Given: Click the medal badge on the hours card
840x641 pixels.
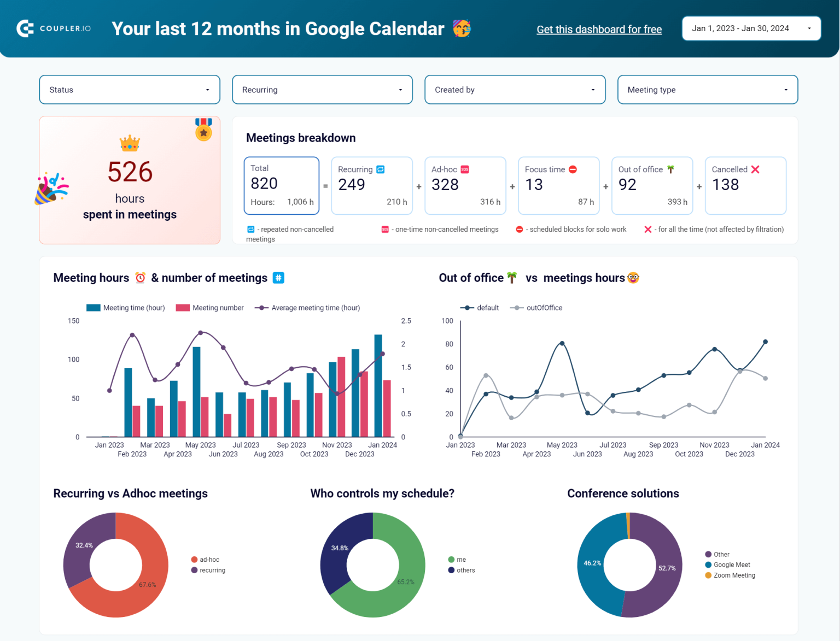Looking at the screenshot, I should coord(203,131).
